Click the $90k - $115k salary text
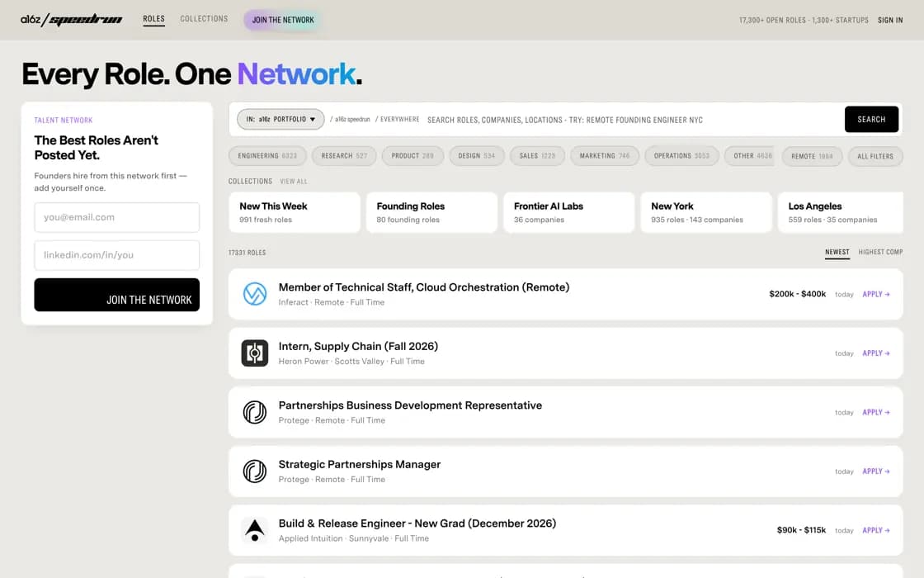Image resolution: width=924 pixels, height=578 pixels. [801, 529]
